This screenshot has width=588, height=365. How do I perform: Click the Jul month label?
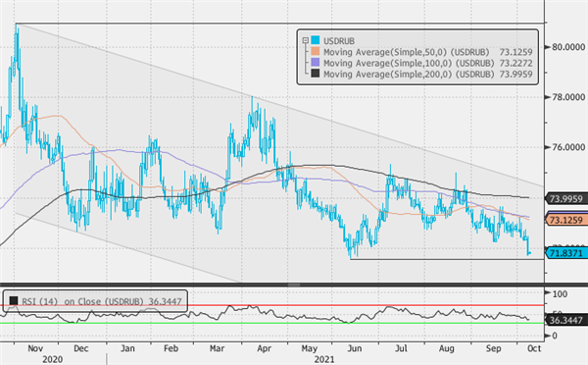401,348
